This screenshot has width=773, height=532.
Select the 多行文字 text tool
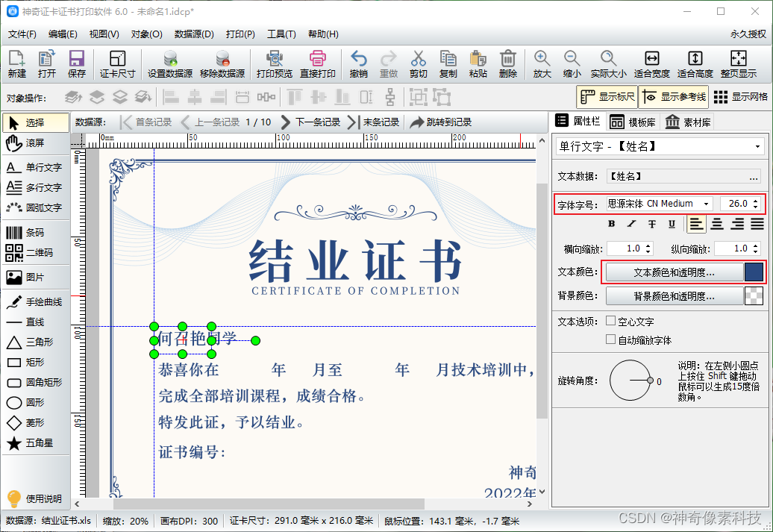35,187
